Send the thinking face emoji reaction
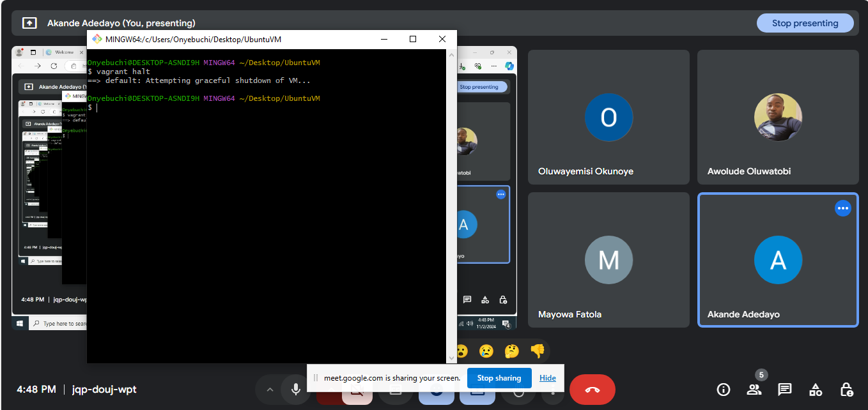Viewport: 868px width, 410px height. tap(511, 351)
